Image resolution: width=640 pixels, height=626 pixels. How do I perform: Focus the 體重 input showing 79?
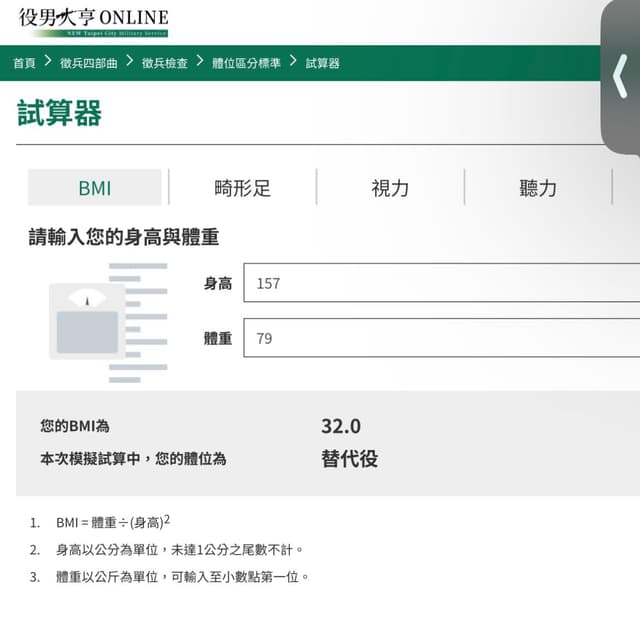pyautogui.click(x=440, y=338)
